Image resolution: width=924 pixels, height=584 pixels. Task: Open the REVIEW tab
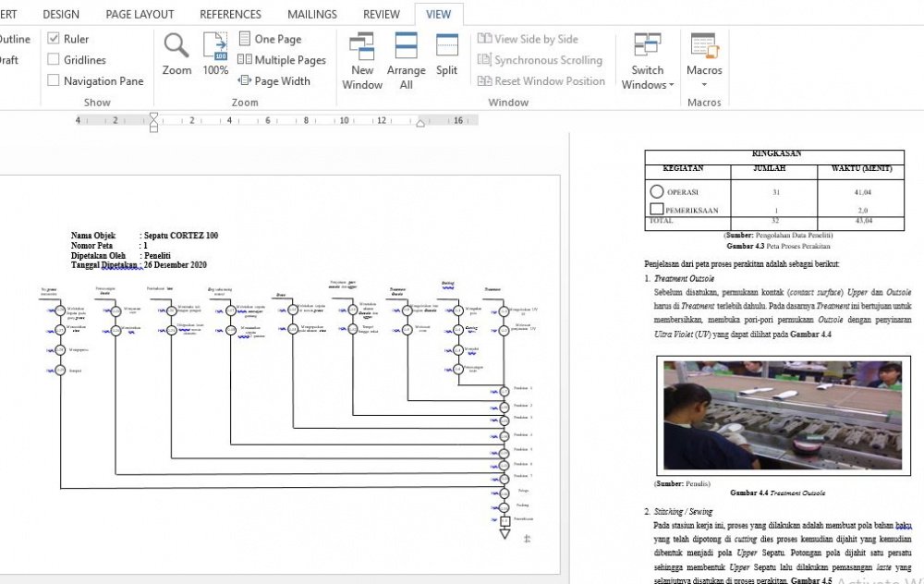(382, 14)
